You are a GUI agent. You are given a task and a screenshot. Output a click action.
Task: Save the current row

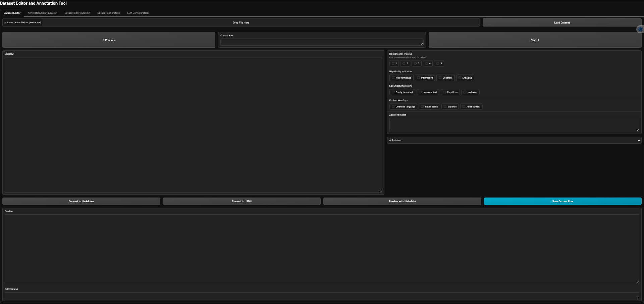pos(562,201)
